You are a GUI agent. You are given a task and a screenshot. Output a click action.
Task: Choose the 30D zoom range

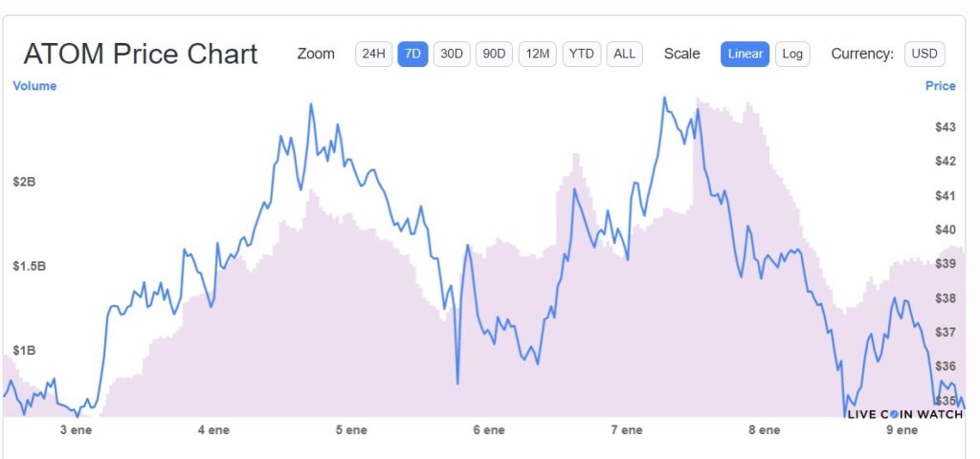[x=452, y=54]
